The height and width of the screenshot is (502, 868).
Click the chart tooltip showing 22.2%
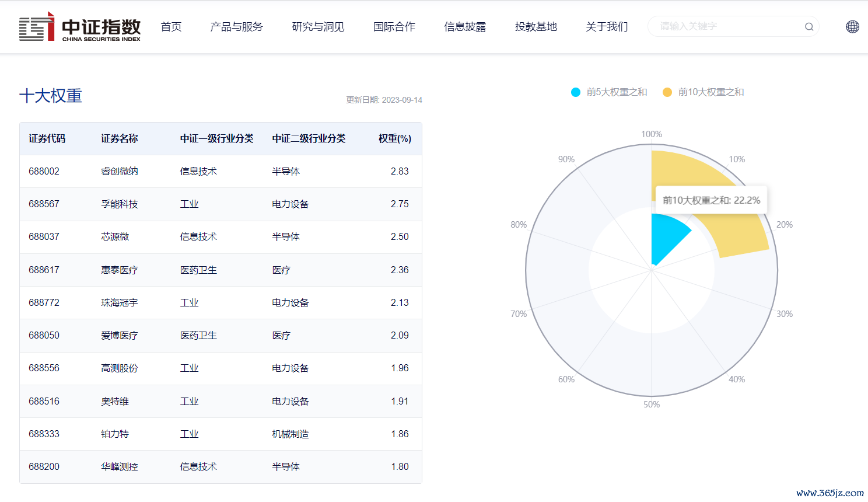(712, 201)
